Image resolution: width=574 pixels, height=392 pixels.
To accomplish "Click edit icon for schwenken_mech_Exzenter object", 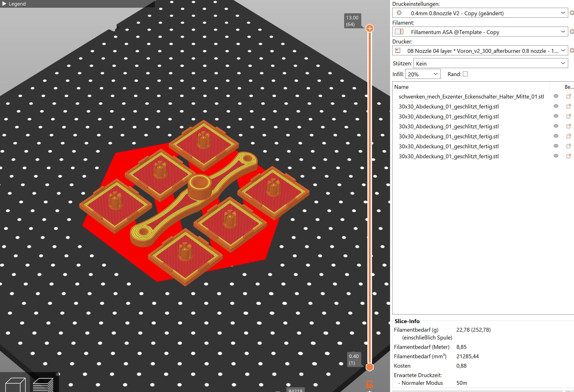I will coord(569,96).
